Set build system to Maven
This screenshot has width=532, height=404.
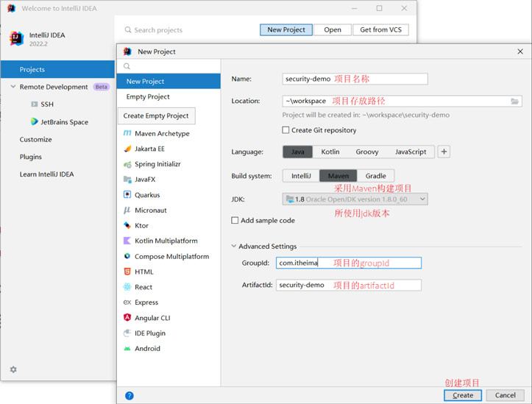click(x=338, y=176)
